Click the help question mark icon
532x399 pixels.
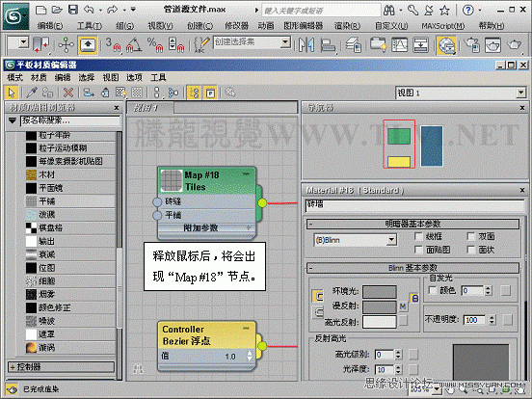(x=467, y=11)
